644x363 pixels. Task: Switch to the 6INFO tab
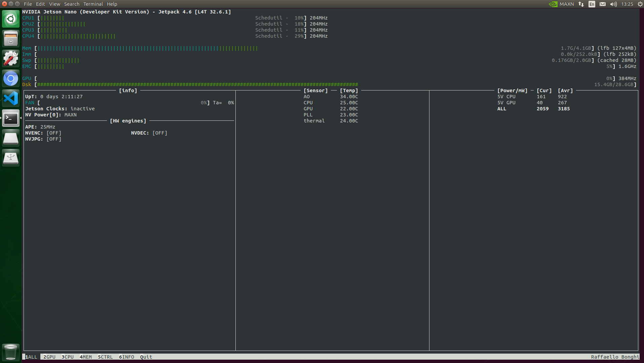[x=126, y=357]
